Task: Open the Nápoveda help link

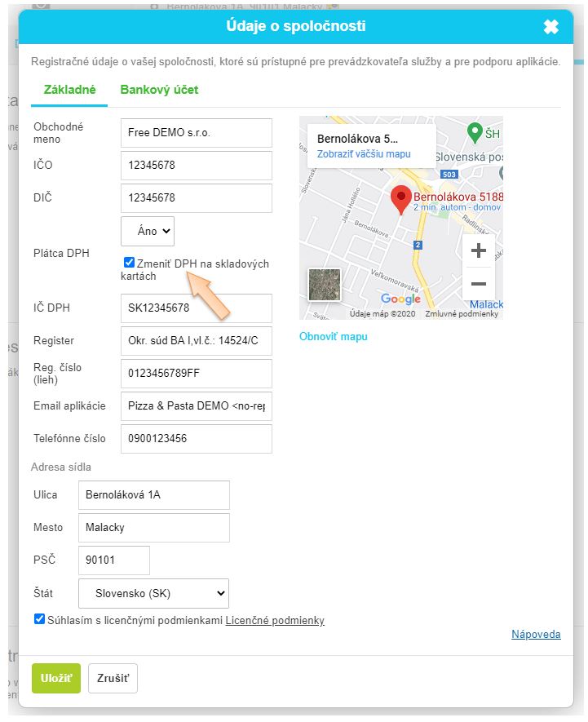Action: pyautogui.click(x=536, y=634)
